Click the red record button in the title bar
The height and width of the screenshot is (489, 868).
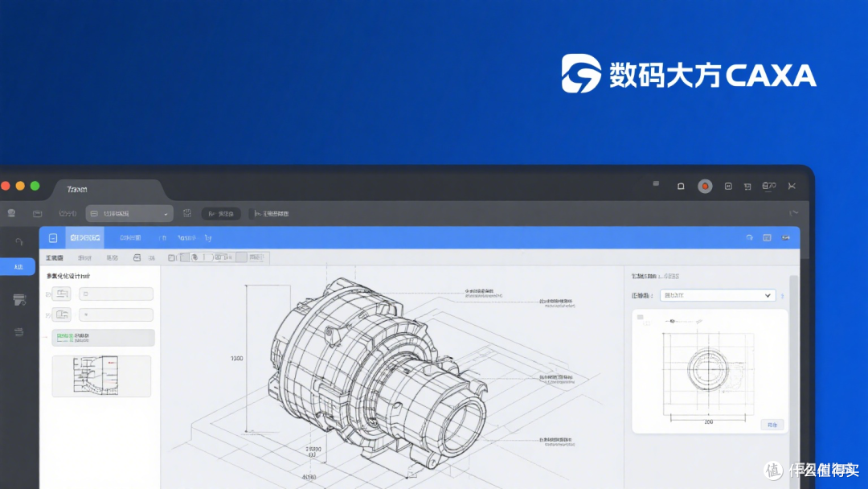(x=705, y=186)
